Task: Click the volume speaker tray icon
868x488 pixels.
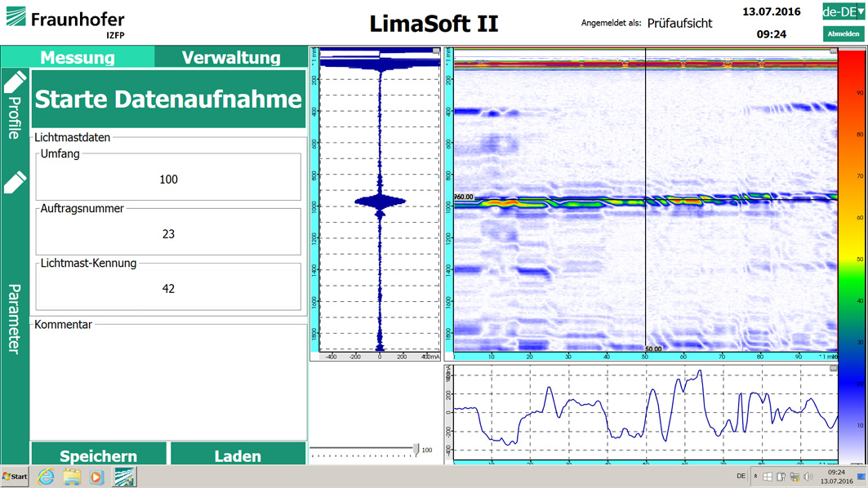Action: (x=808, y=477)
